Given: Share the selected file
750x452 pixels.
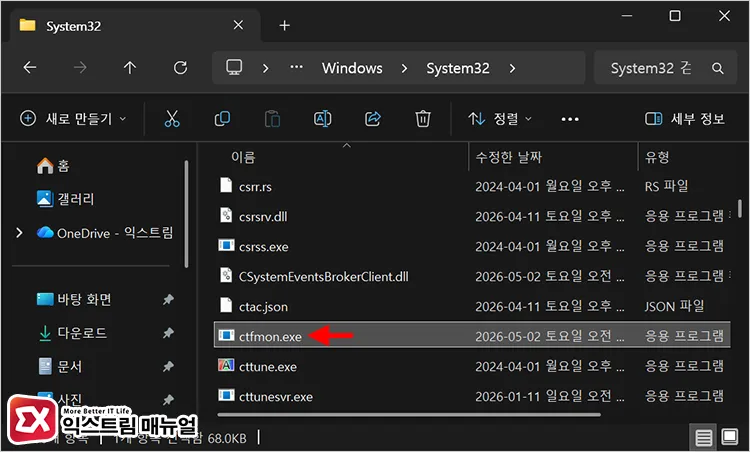Looking at the screenshot, I should (373, 119).
